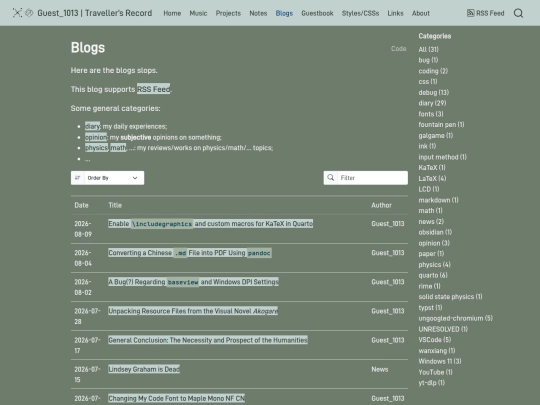Filter by category LaTeX (4)
The width and height of the screenshot is (540, 405).
click(432, 178)
